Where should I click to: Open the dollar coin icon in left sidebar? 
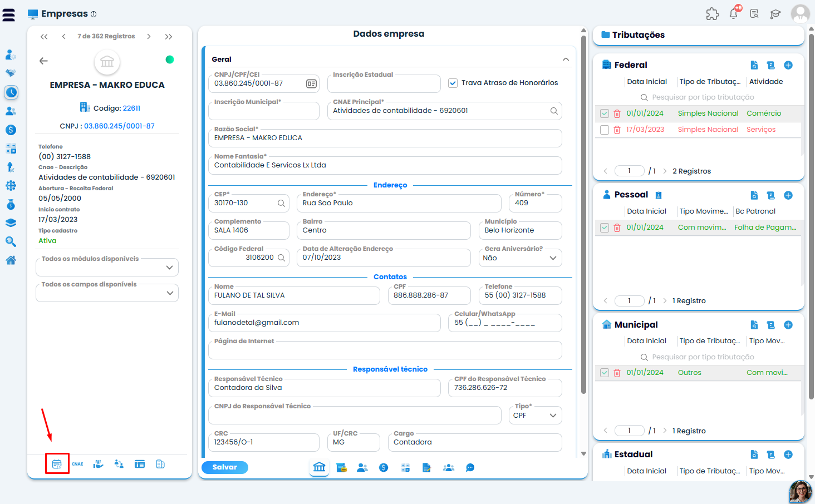tap(11, 130)
